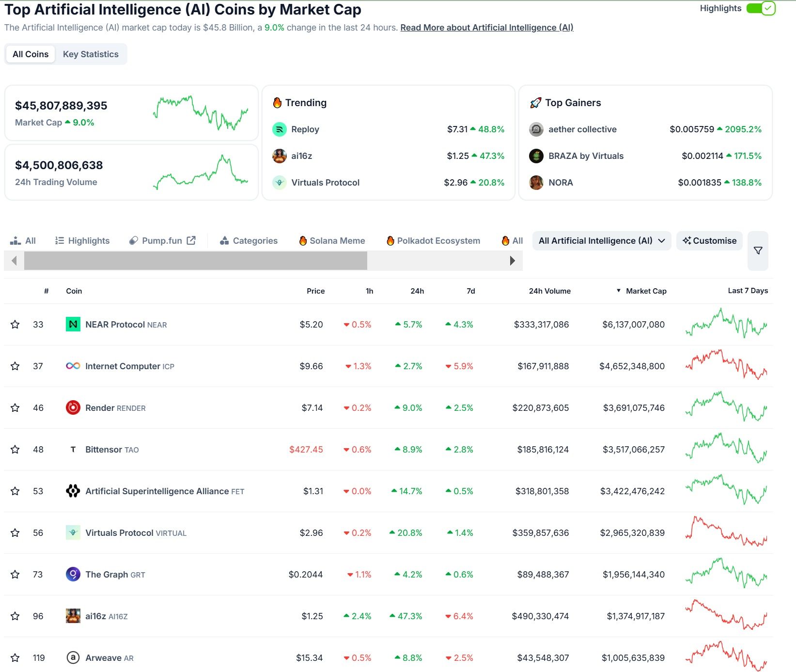Image resolution: width=796 pixels, height=672 pixels.
Task: Open Pump.fun tab link
Action: [x=162, y=241]
